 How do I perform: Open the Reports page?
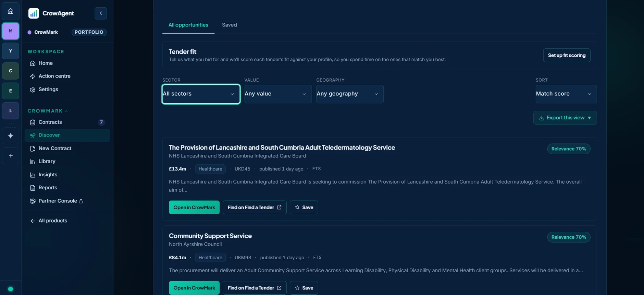click(67, 188)
